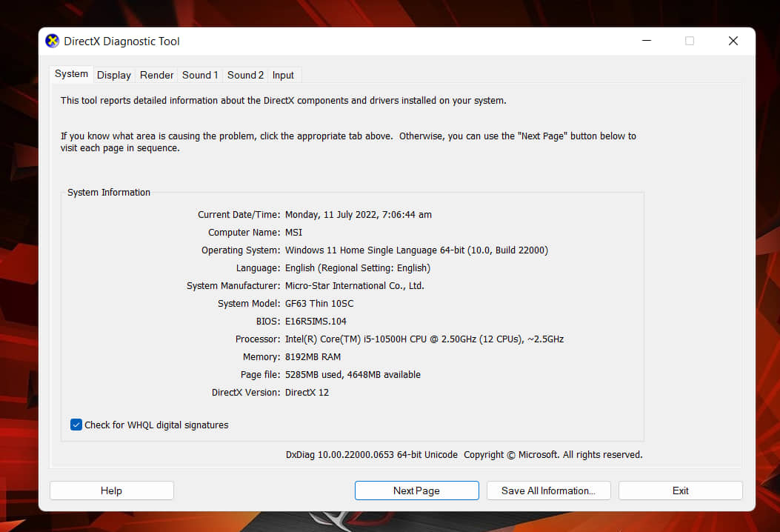Click the Operating System label
The image size is (780, 532).
(x=241, y=250)
